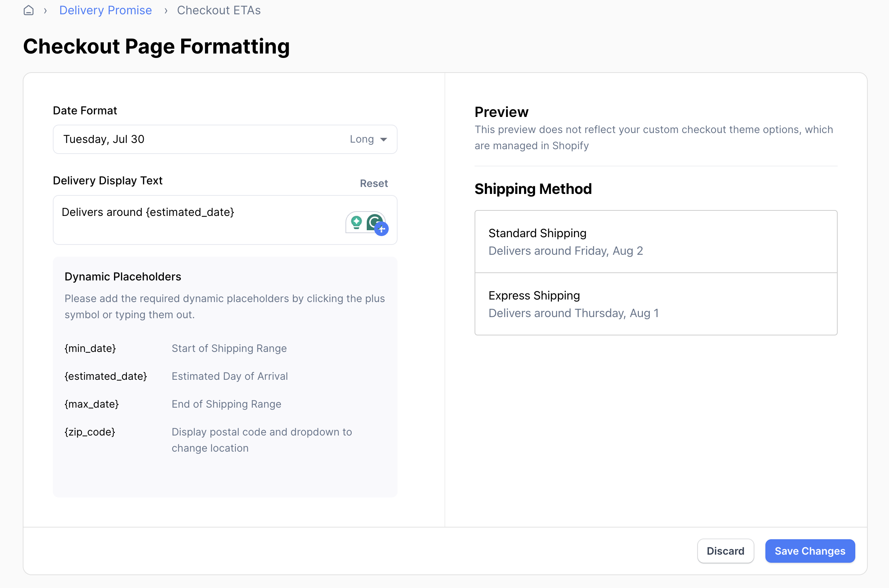Screen dimensions: 889x588
Task: Click 'End of Shipping Range' description
Action: click(x=227, y=404)
